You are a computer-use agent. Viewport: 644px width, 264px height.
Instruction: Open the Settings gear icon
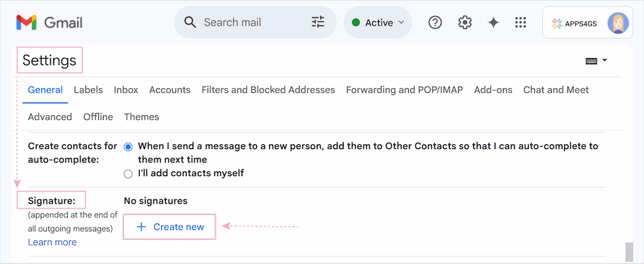[464, 22]
